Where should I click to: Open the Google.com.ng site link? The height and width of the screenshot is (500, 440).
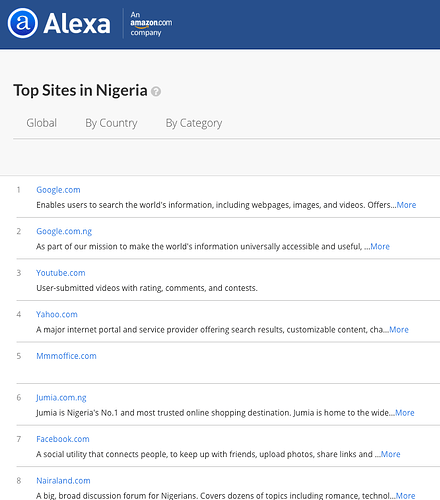pyautogui.click(x=64, y=231)
